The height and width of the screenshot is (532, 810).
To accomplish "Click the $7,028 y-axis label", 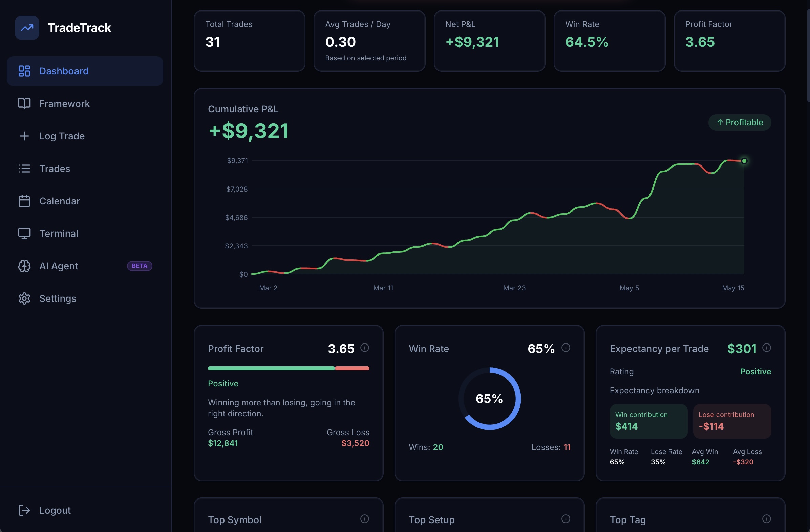I will point(237,189).
